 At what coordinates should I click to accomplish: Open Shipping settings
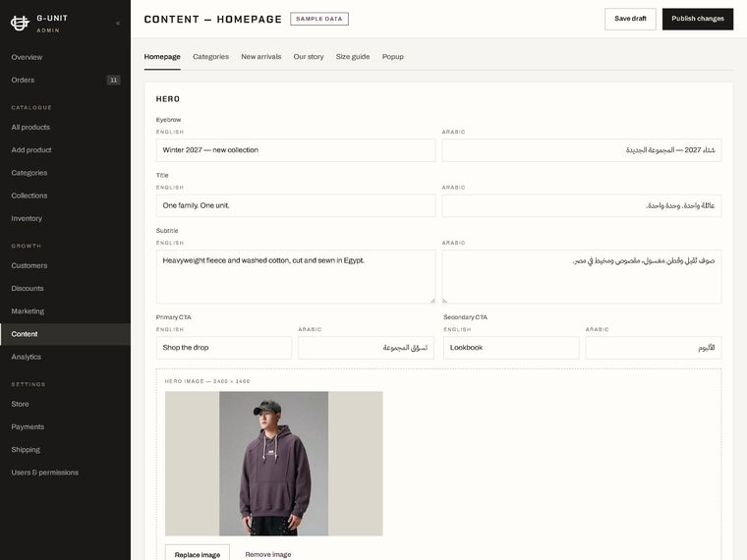[65, 450]
